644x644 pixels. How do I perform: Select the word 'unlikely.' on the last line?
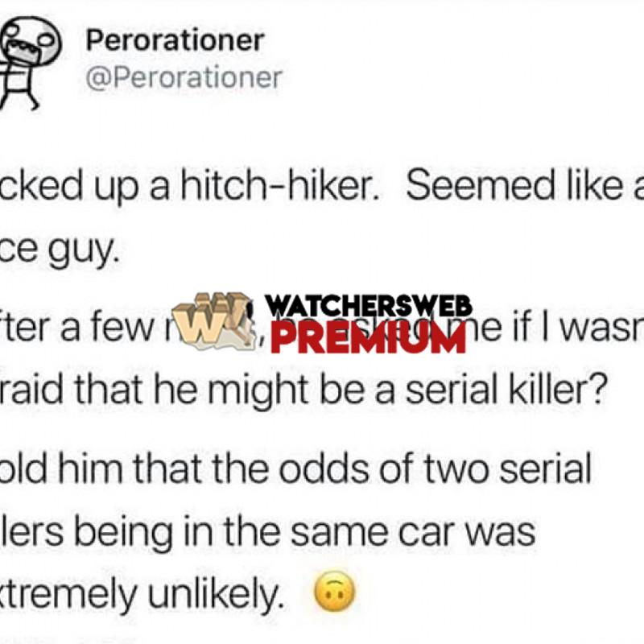pos(216,592)
